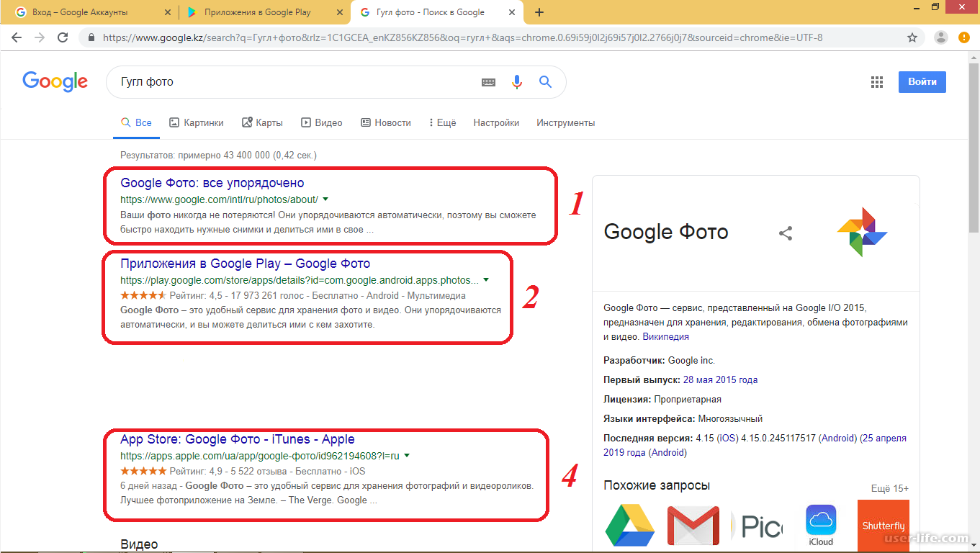The width and height of the screenshot is (980, 553).
Task: Click the '(iOS)' version link
Action: tap(728, 438)
